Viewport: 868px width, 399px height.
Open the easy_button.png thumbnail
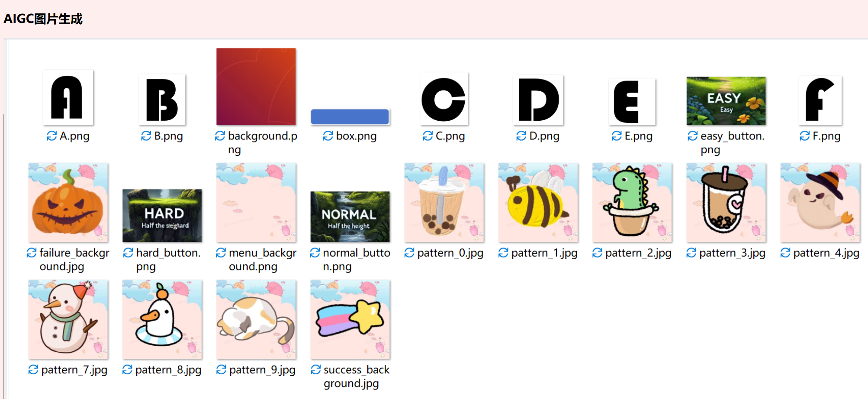(x=726, y=101)
